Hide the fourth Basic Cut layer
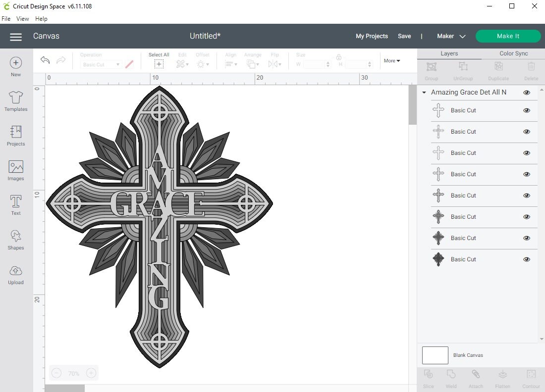Screen dimensions: 545x392 [x=527, y=174]
